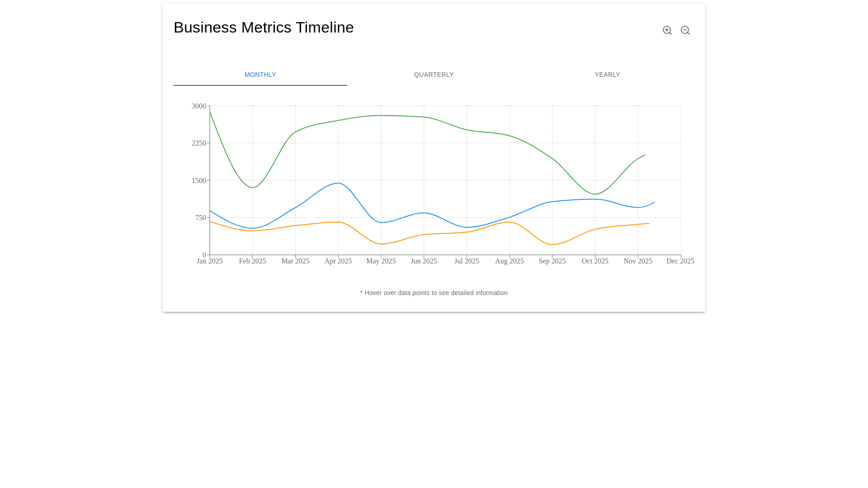Click green line low at Oct 2025
Screen dimensions: 868x488
[595, 194]
